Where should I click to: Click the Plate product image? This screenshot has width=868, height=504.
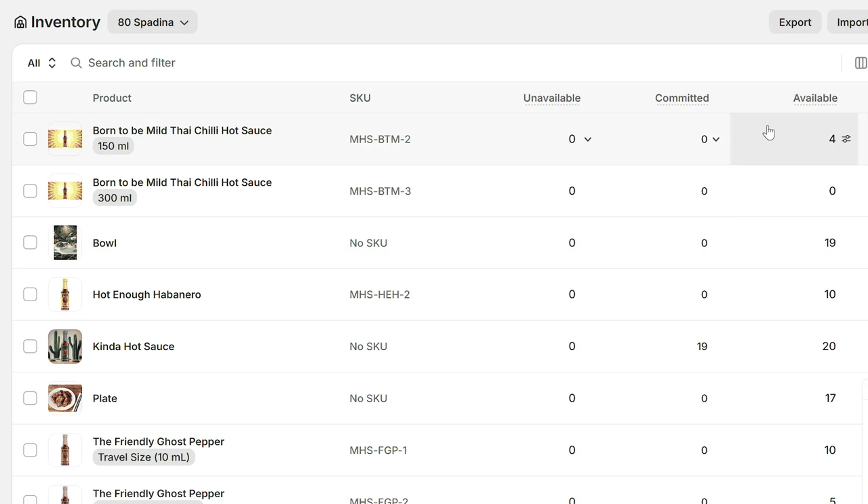[65, 398]
